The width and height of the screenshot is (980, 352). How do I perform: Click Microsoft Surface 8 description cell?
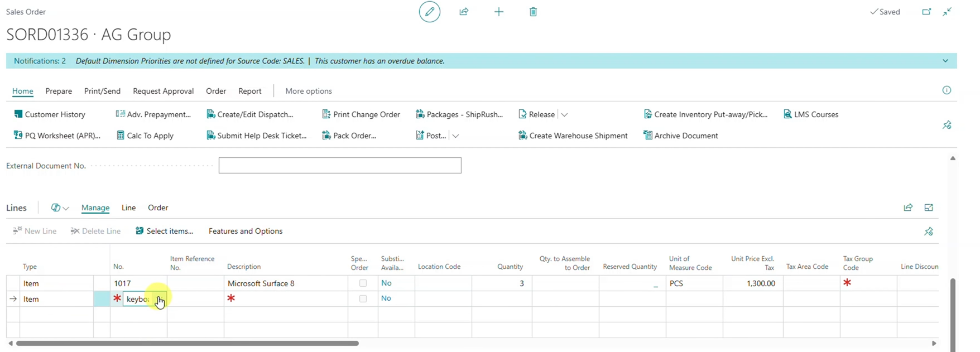(286, 283)
